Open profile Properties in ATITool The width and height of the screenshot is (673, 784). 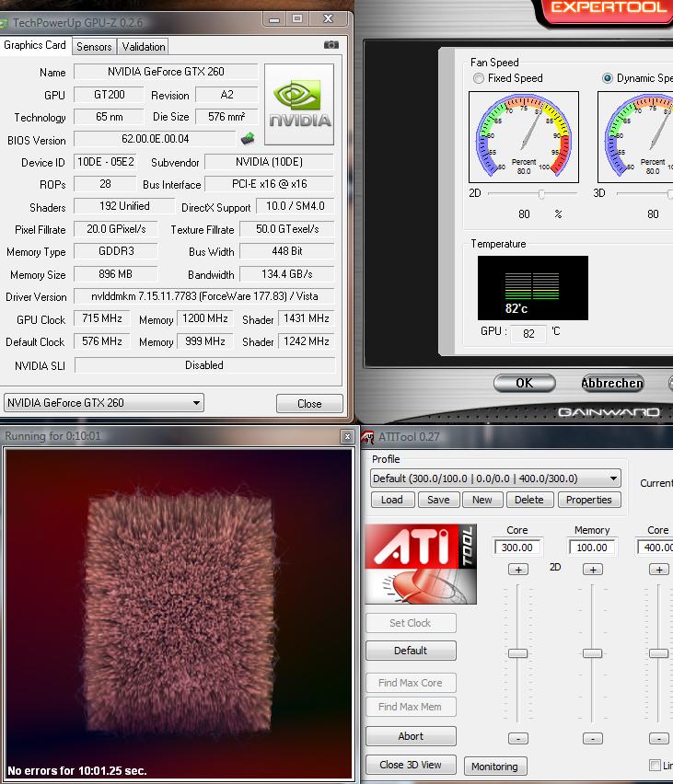[x=589, y=500]
